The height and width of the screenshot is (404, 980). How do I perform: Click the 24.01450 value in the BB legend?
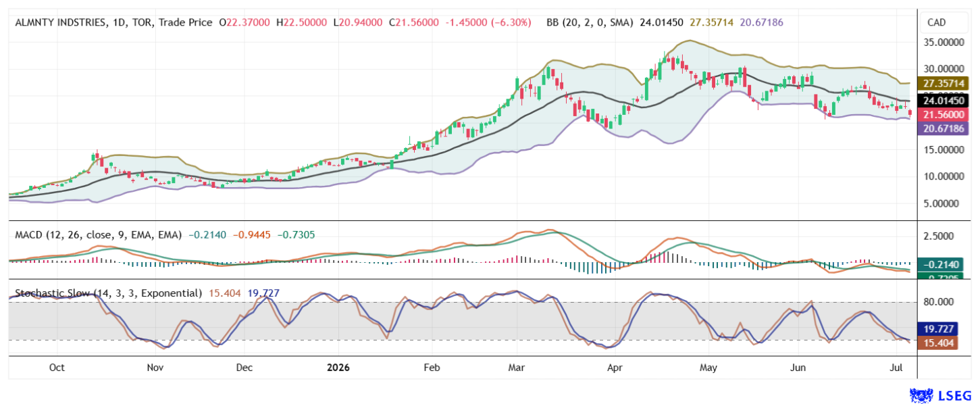tap(661, 22)
